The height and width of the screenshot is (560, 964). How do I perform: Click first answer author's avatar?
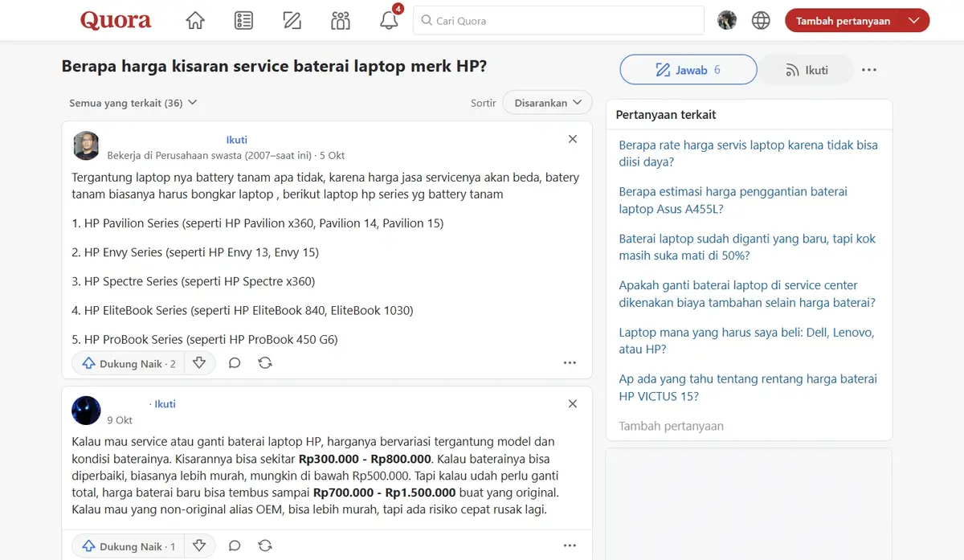86,145
